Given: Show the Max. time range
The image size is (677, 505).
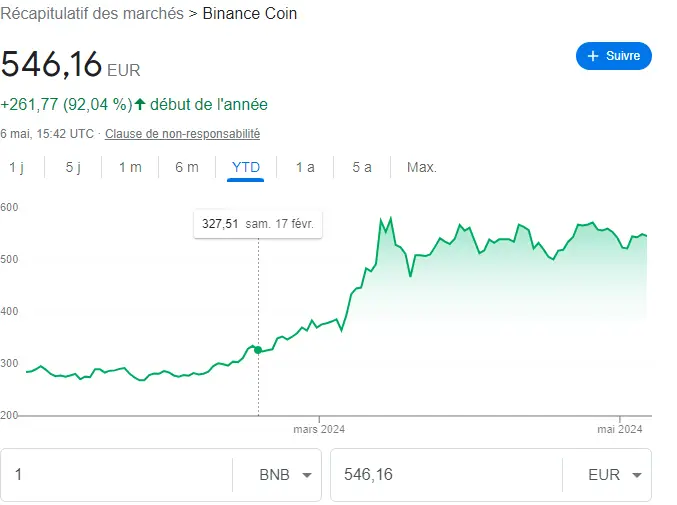Looking at the screenshot, I should pos(422,167).
